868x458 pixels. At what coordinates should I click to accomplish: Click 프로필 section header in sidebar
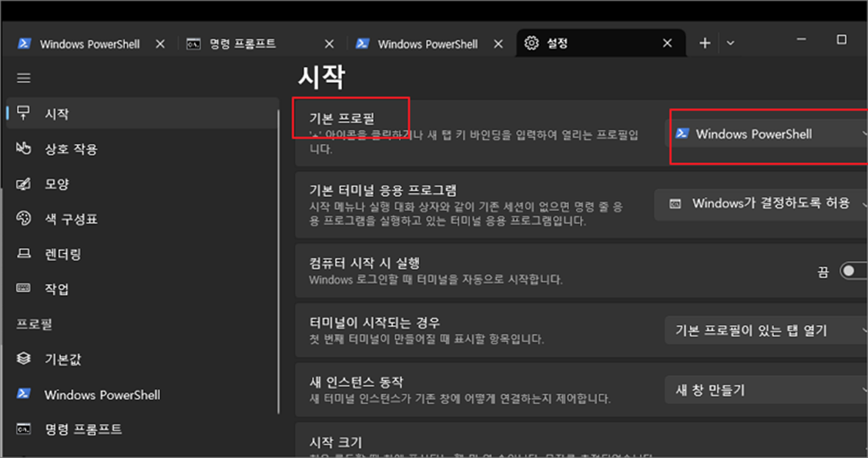(35, 324)
